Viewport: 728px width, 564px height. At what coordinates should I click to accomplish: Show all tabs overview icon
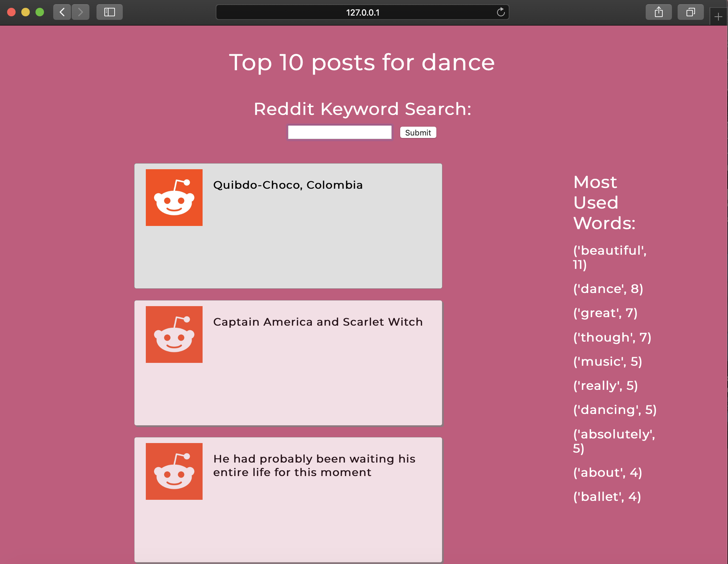point(690,12)
